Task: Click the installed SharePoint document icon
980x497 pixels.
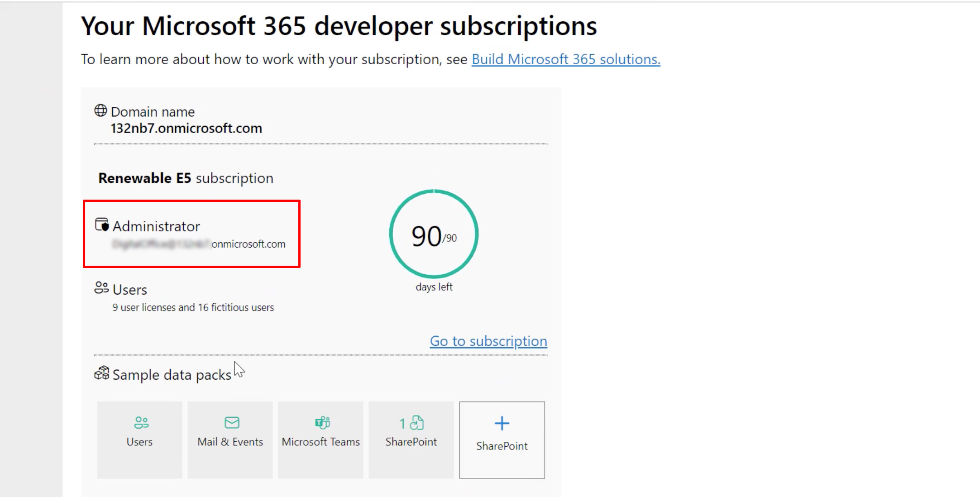Action: (x=416, y=423)
